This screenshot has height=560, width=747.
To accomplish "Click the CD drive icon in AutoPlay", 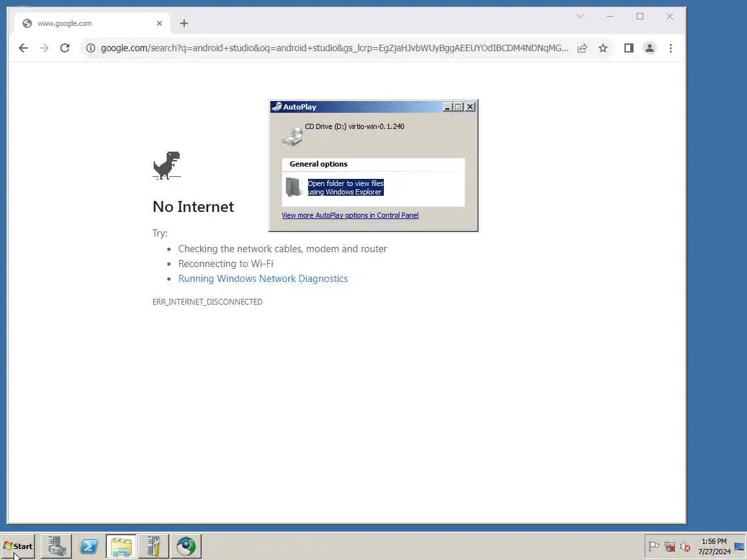I will [x=292, y=136].
